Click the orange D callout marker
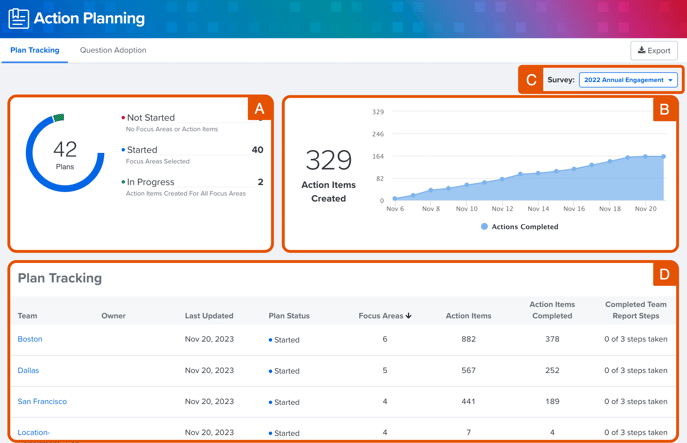The width and height of the screenshot is (687, 443). [x=664, y=275]
